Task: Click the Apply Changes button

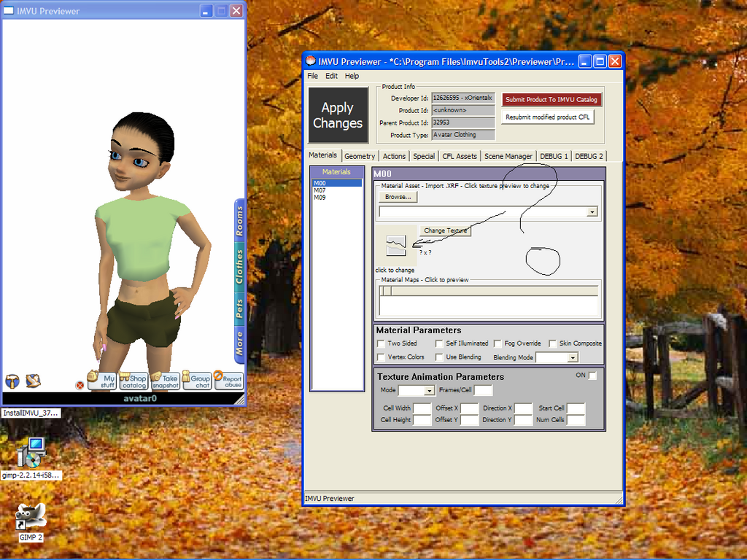Action: [x=338, y=115]
